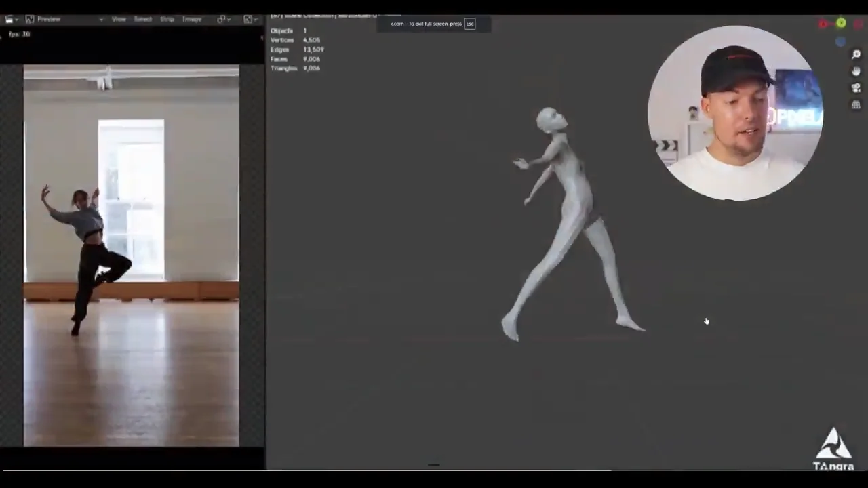
Task: Toggle the camera view icon
Action: [x=856, y=88]
